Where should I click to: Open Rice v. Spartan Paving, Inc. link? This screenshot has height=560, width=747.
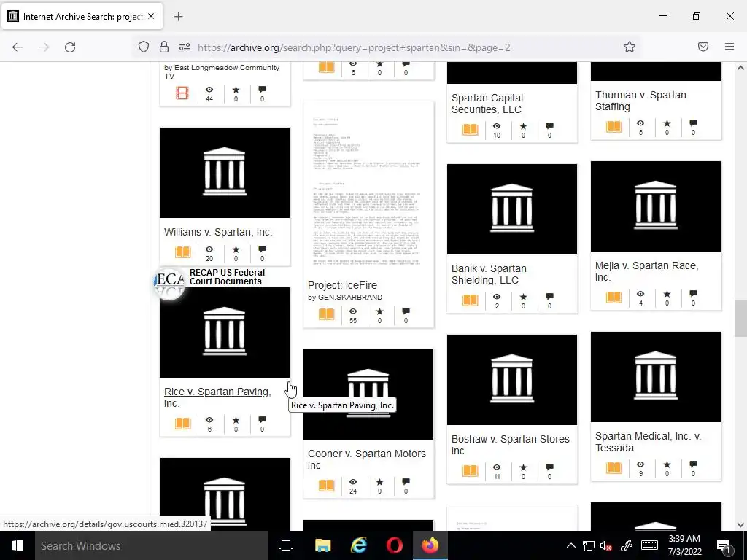coord(217,397)
